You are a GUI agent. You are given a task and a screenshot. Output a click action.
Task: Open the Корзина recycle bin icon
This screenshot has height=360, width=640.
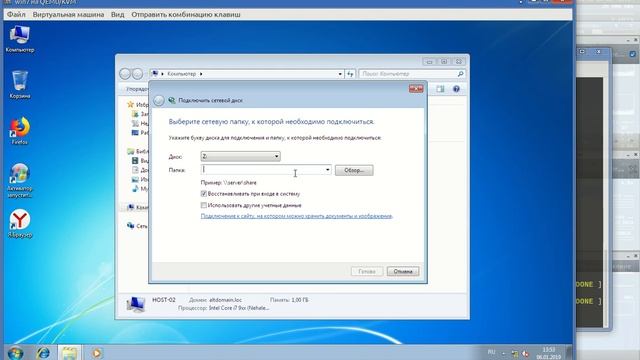pos(20,84)
